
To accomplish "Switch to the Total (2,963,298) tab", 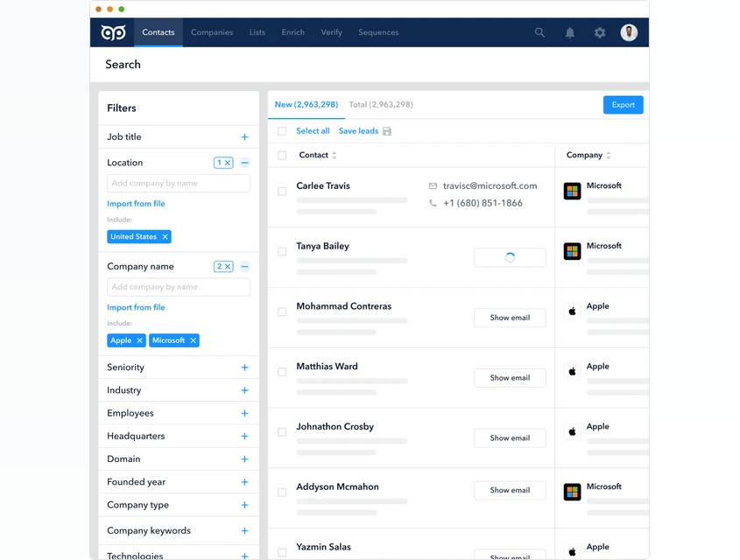I will [x=381, y=105].
